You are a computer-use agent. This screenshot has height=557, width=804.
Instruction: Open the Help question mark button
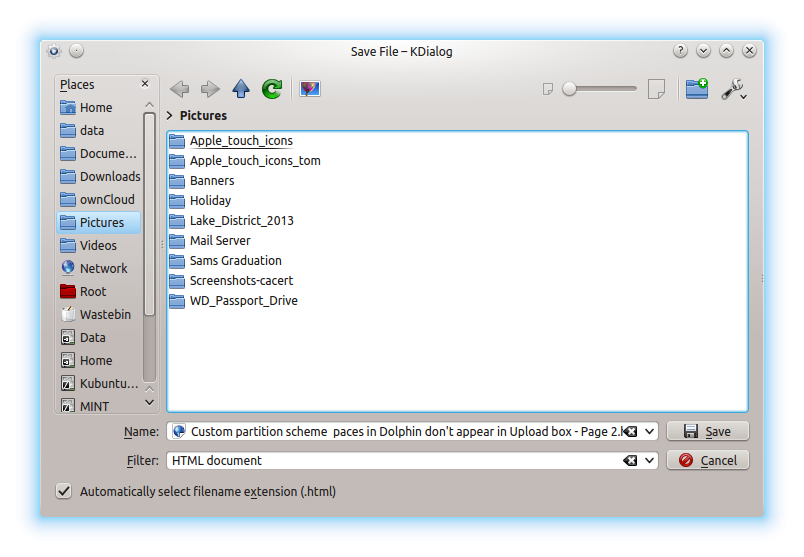[680, 51]
